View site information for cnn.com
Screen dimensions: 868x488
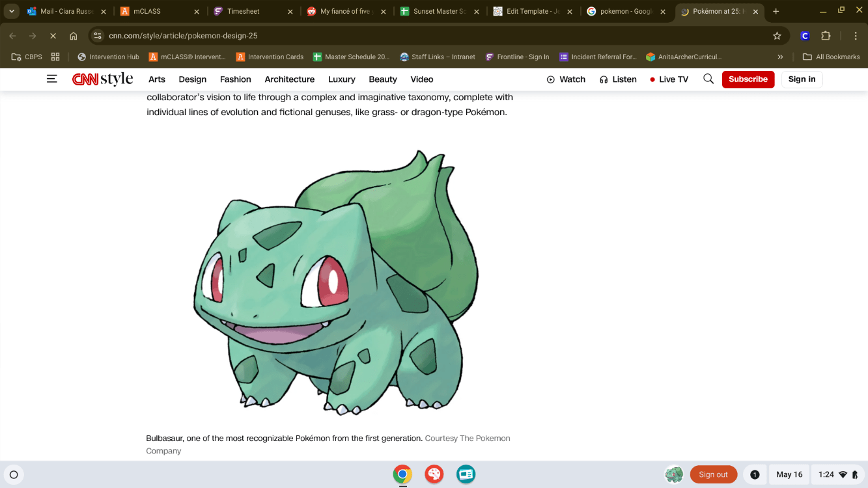[x=98, y=36]
